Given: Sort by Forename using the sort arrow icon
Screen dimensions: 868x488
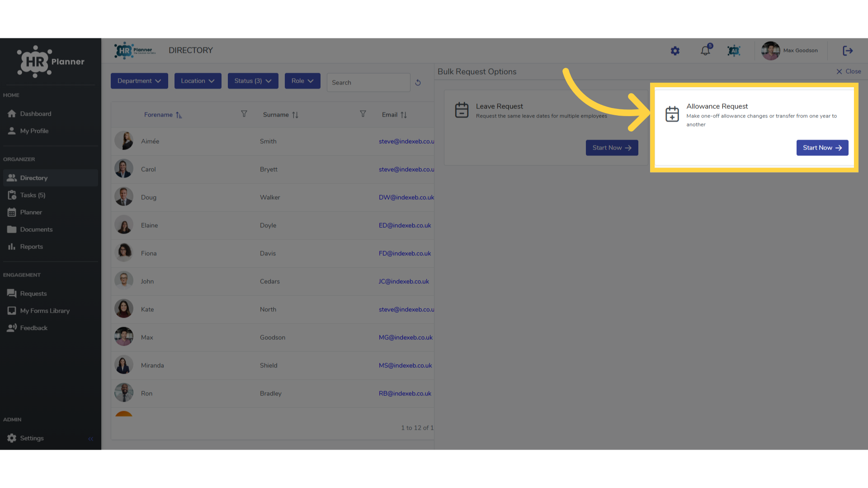Looking at the screenshot, I should (x=179, y=115).
